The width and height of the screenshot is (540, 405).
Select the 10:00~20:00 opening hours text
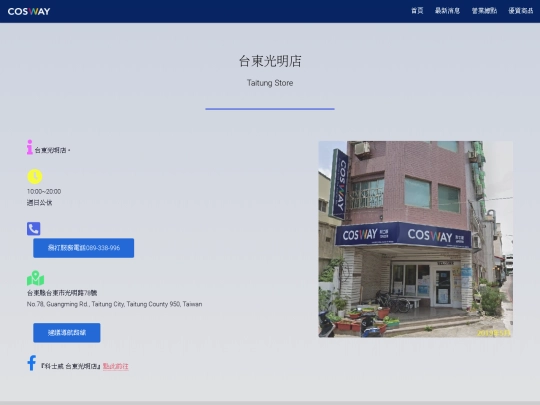pyautogui.click(x=44, y=191)
